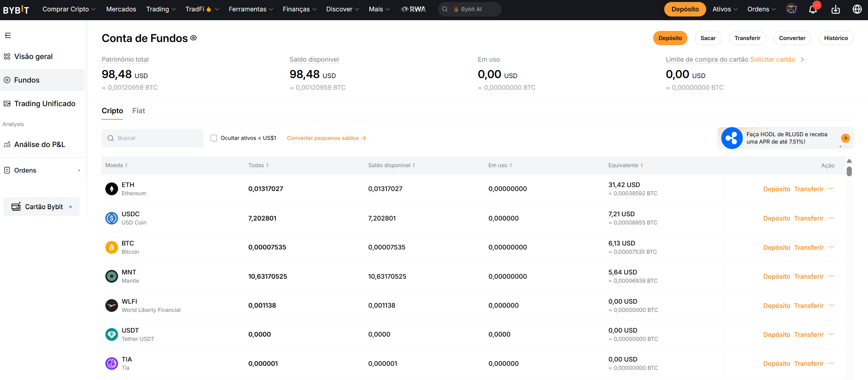Expand the Ferramentas dropdown

coord(251,9)
